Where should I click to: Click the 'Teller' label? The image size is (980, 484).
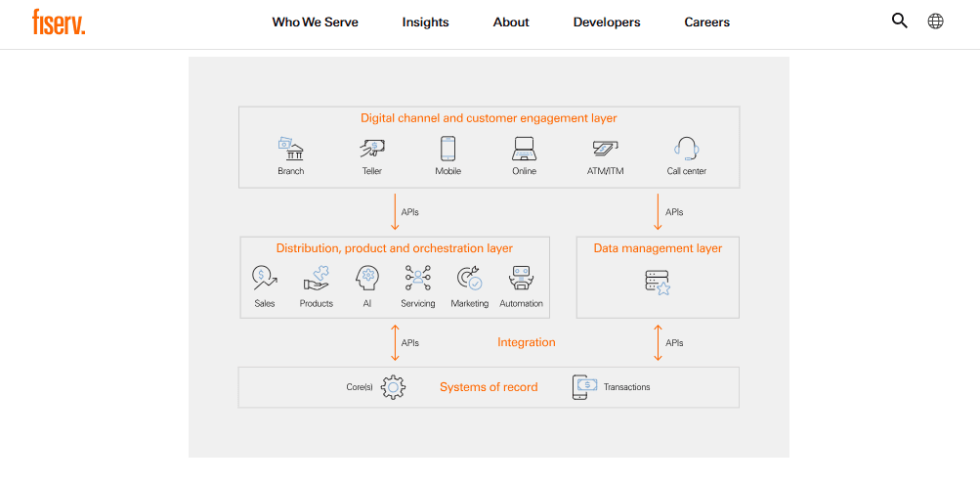372,171
